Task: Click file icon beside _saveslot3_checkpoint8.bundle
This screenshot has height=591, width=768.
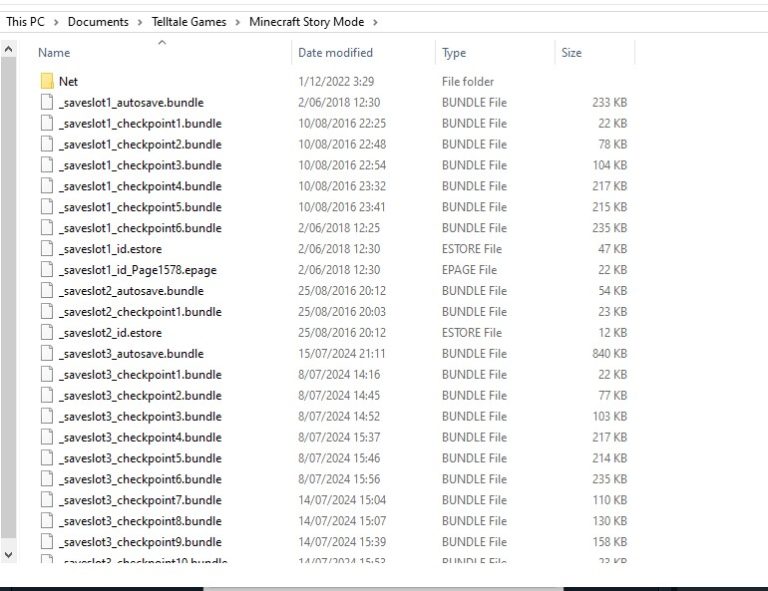Action: pos(47,521)
